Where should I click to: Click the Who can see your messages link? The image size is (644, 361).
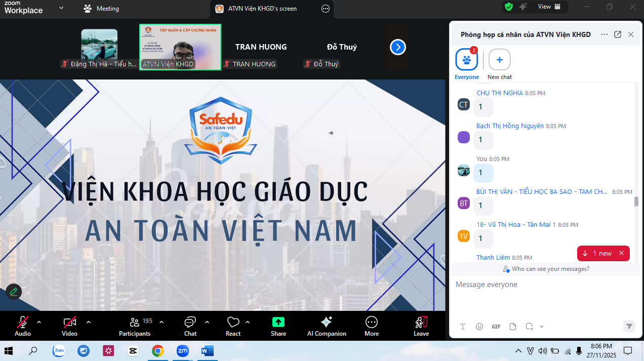click(x=546, y=269)
